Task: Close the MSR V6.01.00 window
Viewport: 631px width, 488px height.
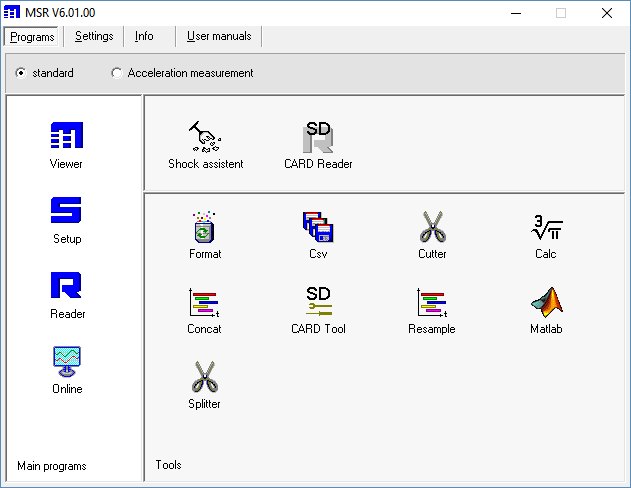Action: pyautogui.click(x=606, y=13)
